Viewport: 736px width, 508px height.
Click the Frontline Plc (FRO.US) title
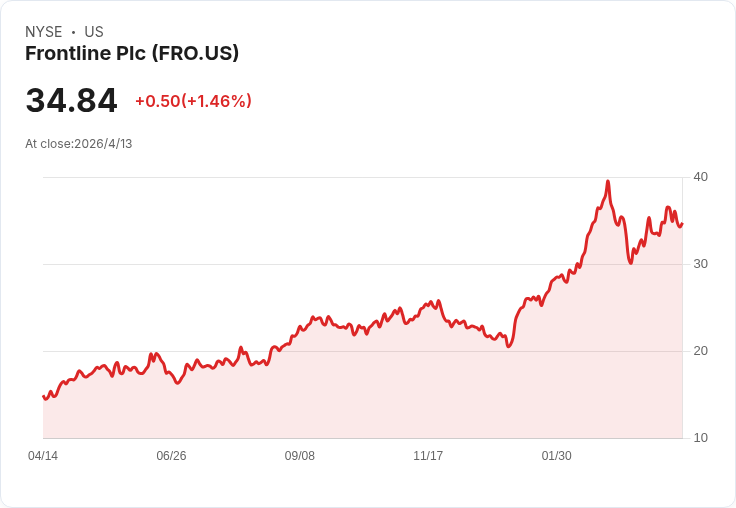point(132,54)
